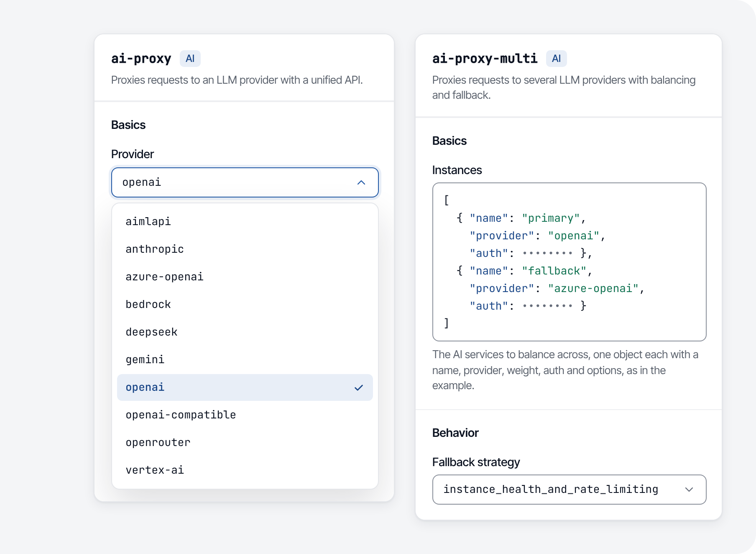Click the "azure-openai" provider value in Instances

pyautogui.click(x=593, y=289)
